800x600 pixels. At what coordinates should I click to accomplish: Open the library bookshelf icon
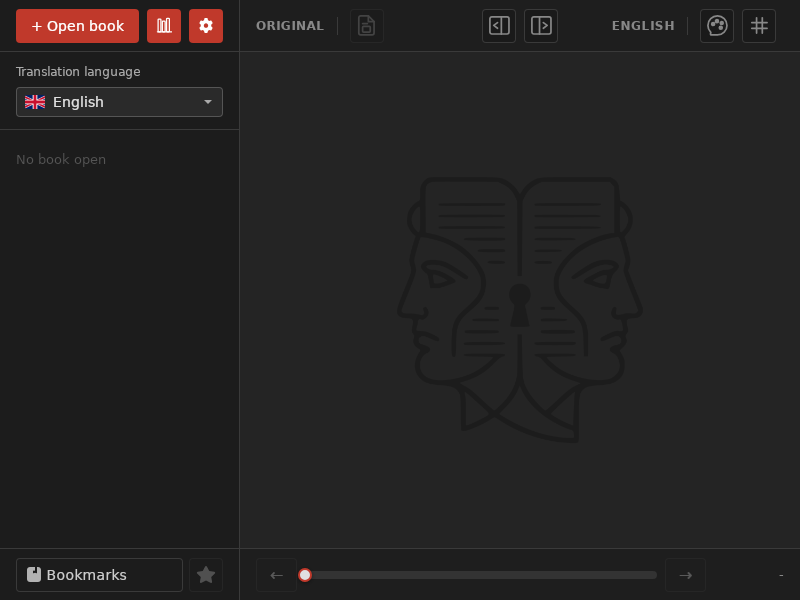pyautogui.click(x=164, y=26)
